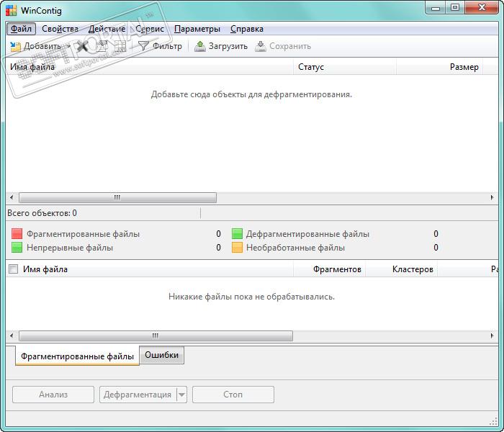Click the grid icon left of Фильтр
Viewport: 504px width, 432px height.
pos(120,46)
